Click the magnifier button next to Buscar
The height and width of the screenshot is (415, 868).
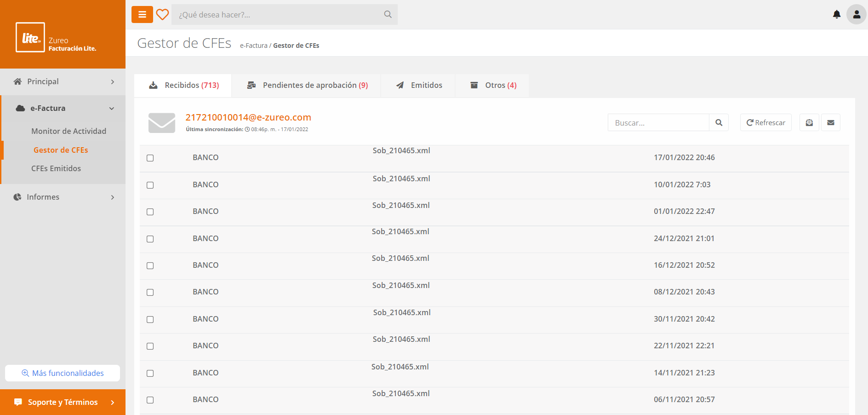[719, 123]
